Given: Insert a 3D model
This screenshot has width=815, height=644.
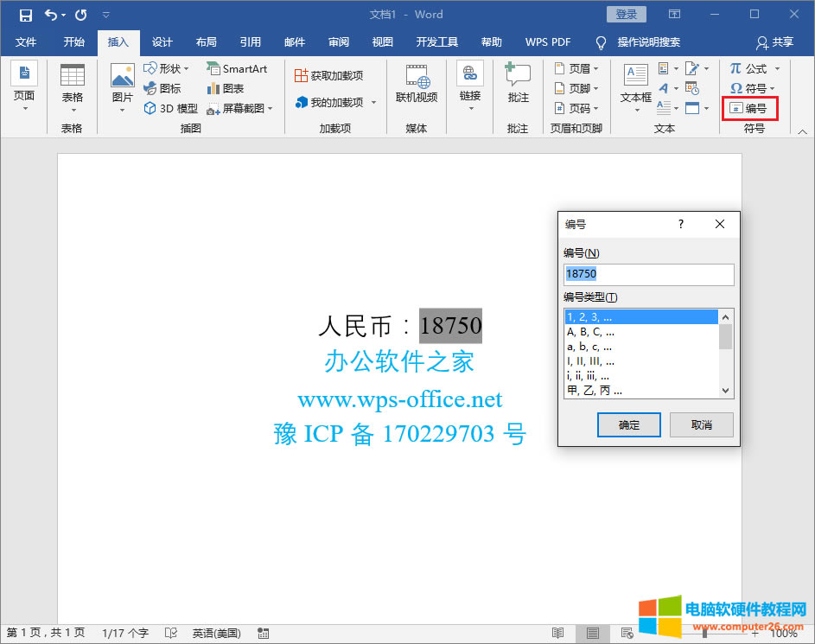Looking at the screenshot, I should click(171, 108).
